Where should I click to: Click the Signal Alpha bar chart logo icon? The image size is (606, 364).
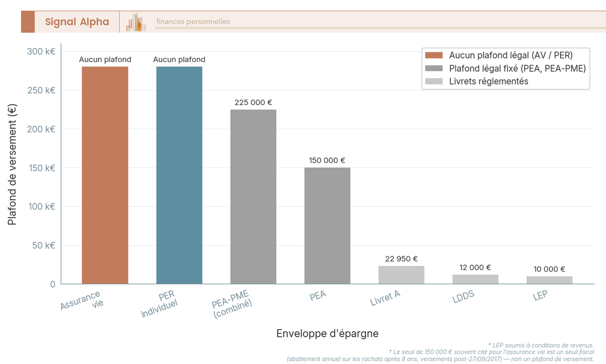tap(134, 21)
